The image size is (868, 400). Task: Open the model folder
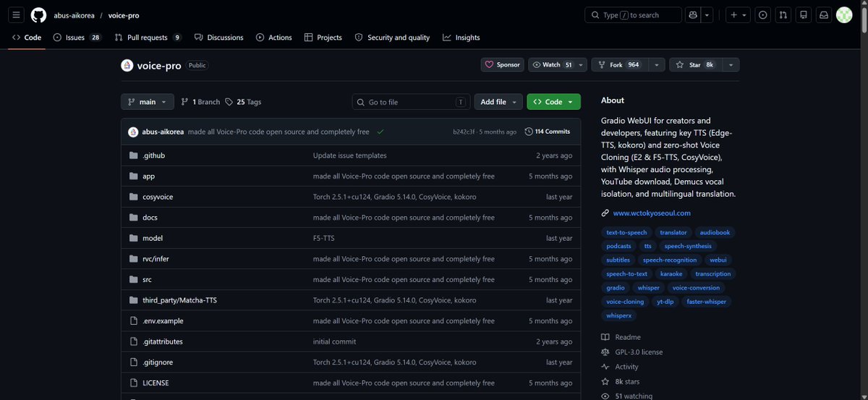(x=153, y=238)
